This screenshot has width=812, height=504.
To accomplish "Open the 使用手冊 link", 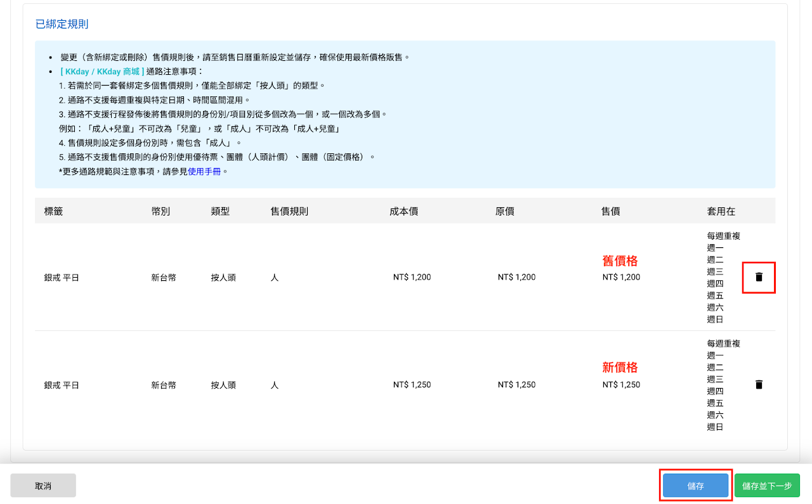I will 204,171.
